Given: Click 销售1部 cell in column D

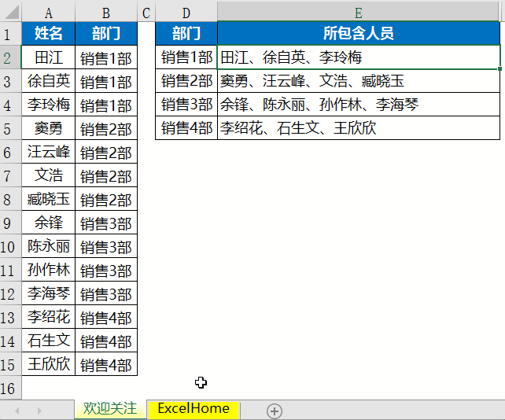Looking at the screenshot, I should (x=186, y=57).
